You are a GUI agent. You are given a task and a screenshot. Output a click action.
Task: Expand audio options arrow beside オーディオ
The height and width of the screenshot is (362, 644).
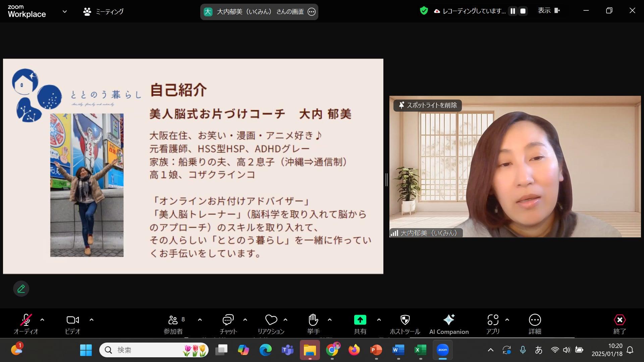[x=42, y=320]
